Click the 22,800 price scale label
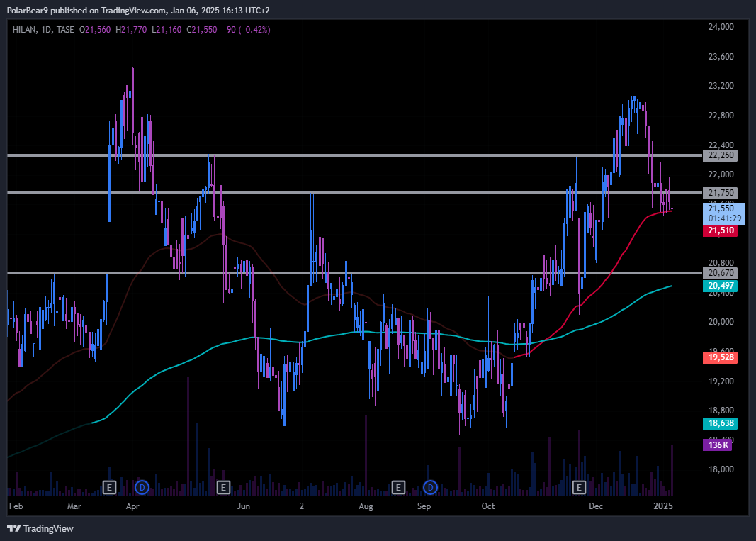 721,116
